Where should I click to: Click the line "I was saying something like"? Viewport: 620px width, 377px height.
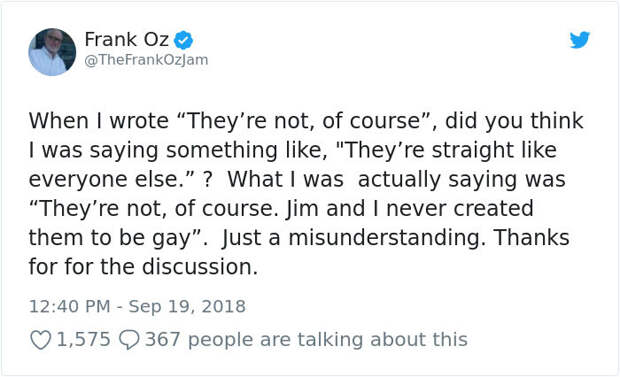[293, 150]
